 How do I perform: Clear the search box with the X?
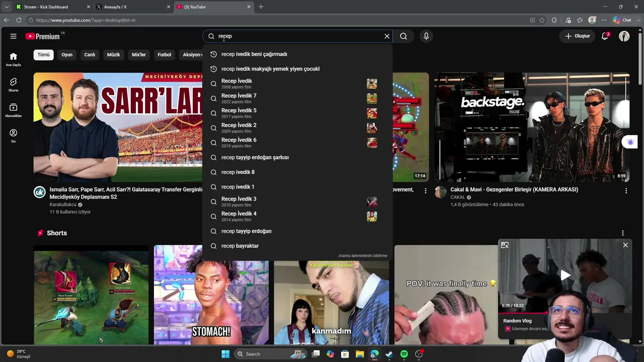click(x=387, y=36)
